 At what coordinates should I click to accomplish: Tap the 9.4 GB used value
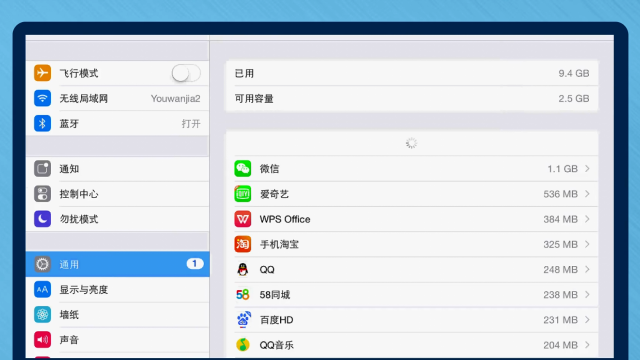pyautogui.click(x=573, y=73)
